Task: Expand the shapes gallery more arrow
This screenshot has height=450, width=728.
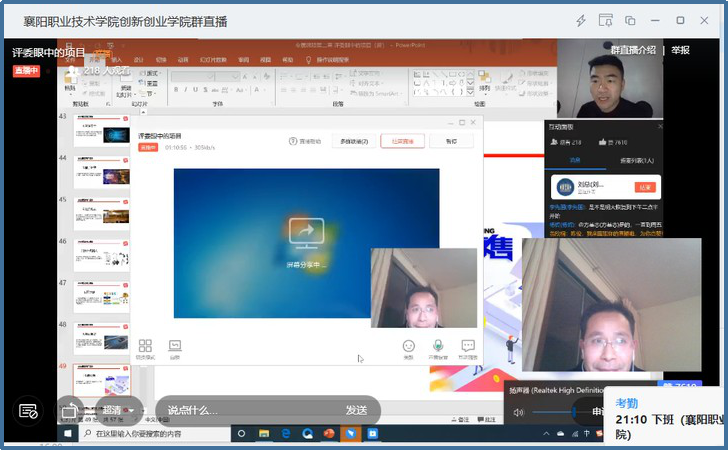Action: pos(470,92)
